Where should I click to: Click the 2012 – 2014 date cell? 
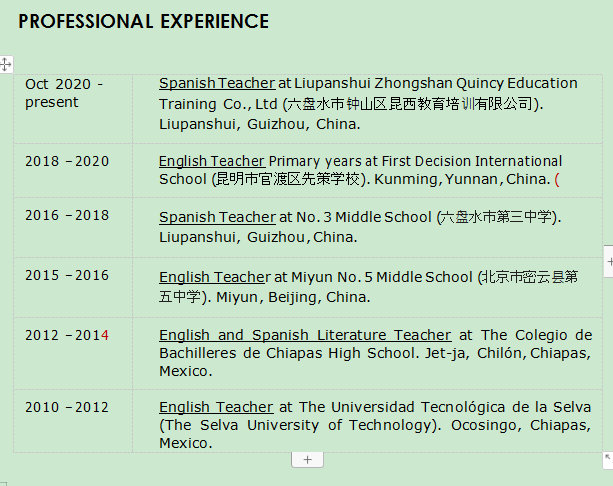(x=67, y=335)
